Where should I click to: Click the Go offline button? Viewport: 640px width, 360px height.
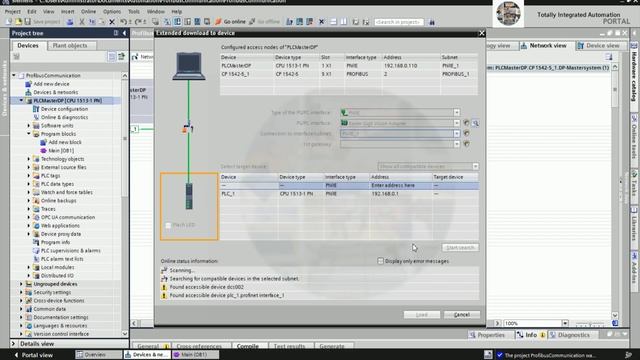(x=264, y=22)
